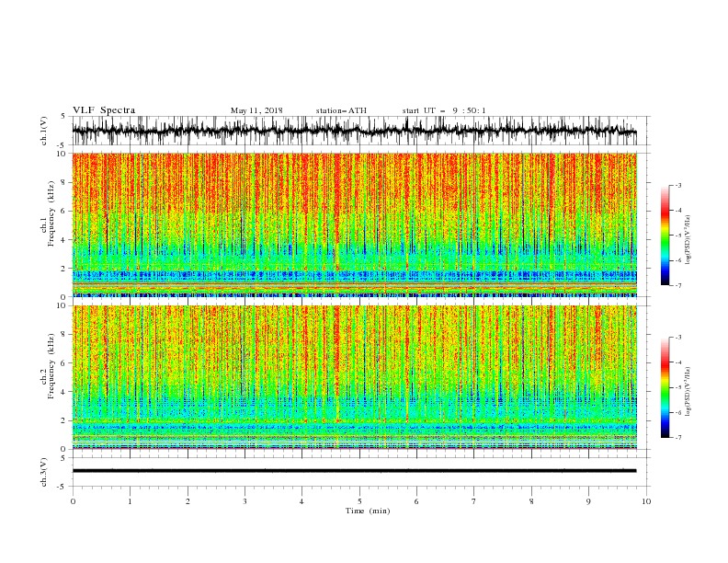The width and height of the screenshot is (728, 563).
Task: Click the ch.1 spectrogram plot area
Action: coord(354,224)
